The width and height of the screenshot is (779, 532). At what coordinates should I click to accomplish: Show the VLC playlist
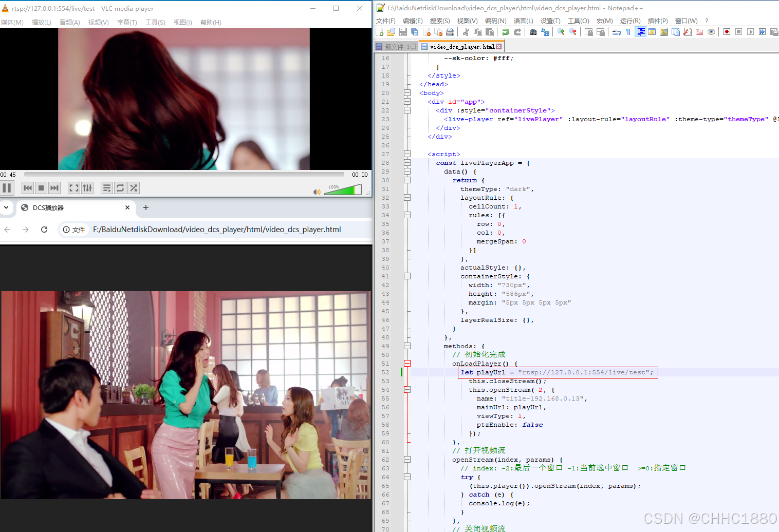pos(107,188)
